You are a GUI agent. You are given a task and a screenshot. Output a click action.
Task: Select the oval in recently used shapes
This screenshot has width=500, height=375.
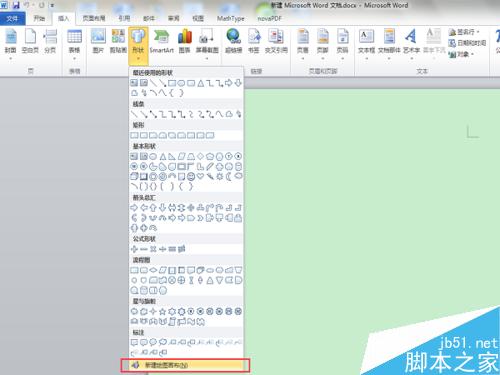tap(181, 83)
